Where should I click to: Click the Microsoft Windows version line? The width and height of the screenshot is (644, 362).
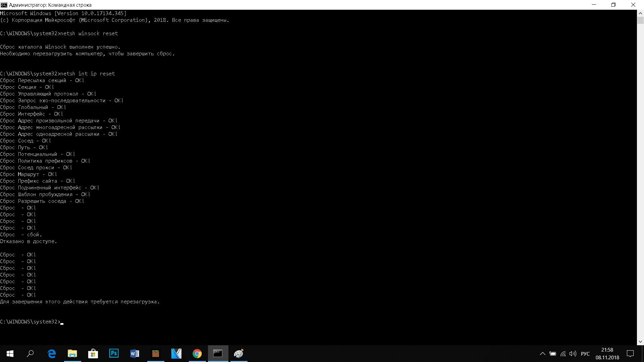coord(63,13)
